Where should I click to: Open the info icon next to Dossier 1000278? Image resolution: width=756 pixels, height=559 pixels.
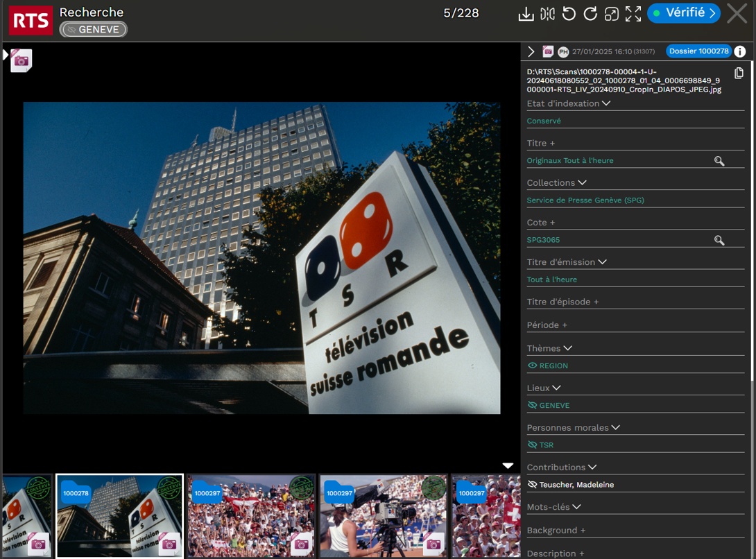point(740,51)
